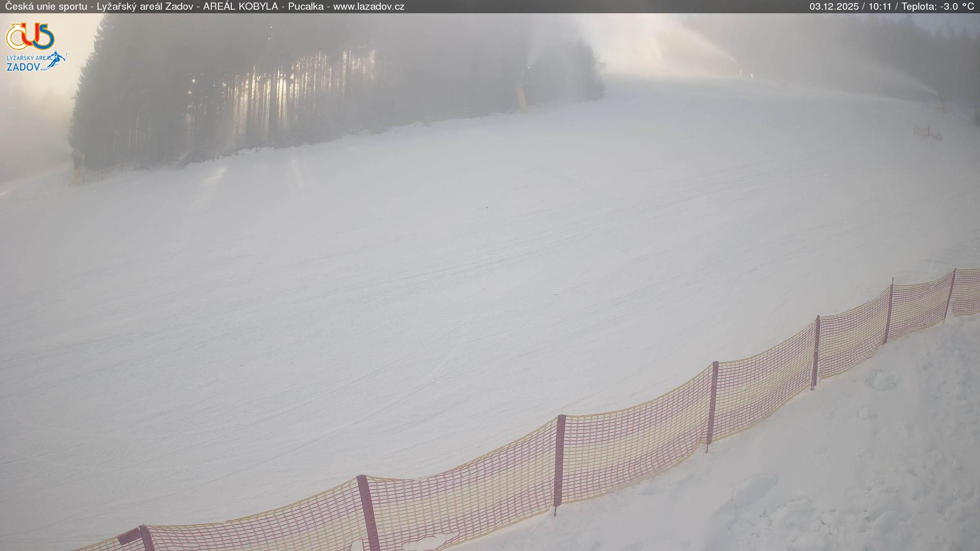
Task: Click the ČUS logo emblem
Action: tap(30, 36)
